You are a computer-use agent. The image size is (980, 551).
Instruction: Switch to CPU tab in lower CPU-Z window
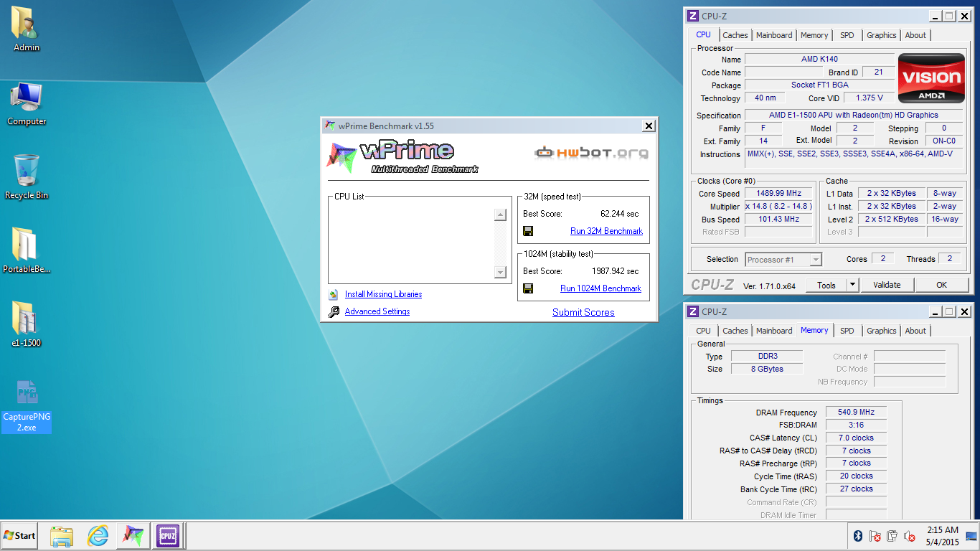[x=703, y=331]
